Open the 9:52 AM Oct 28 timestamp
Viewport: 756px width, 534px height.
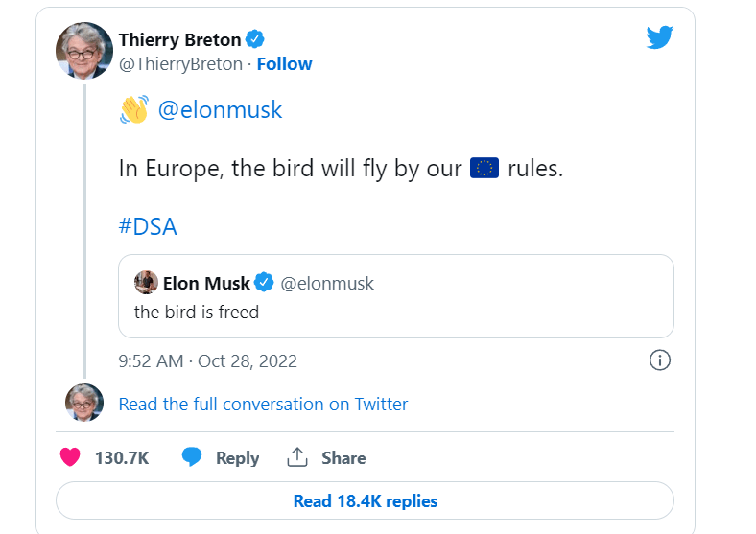tap(207, 361)
